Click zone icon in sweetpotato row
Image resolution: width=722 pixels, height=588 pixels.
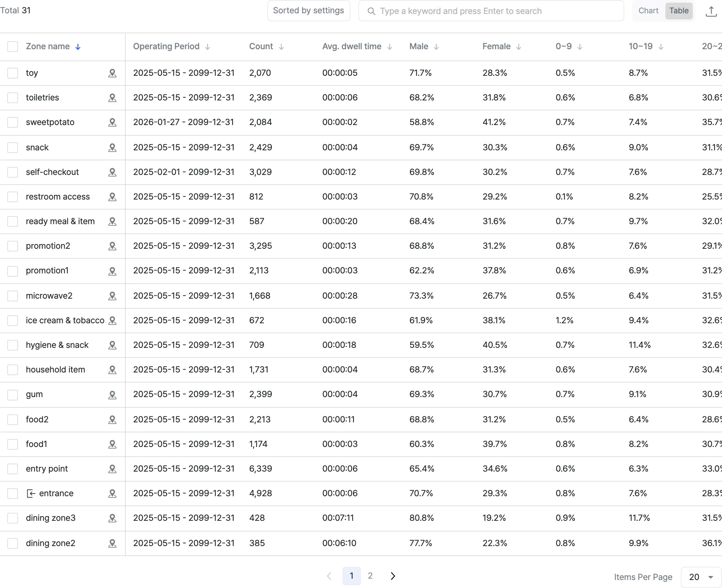(x=112, y=122)
